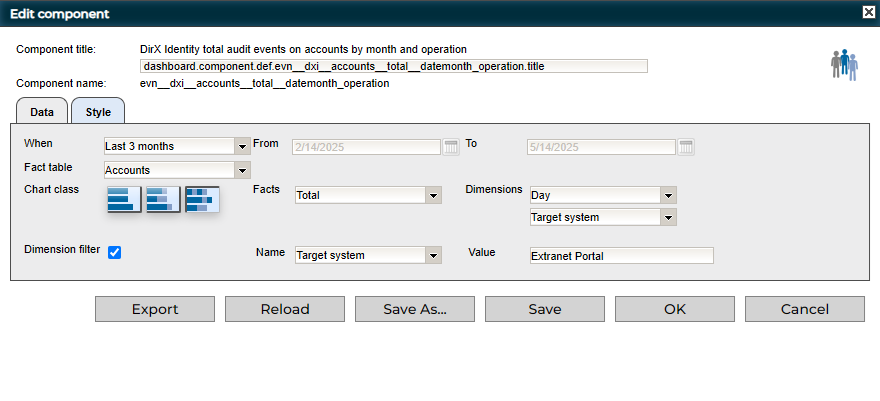The width and height of the screenshot is (880, 401).
Task: Close the Edit component dialog
Action: pos(868,13)
